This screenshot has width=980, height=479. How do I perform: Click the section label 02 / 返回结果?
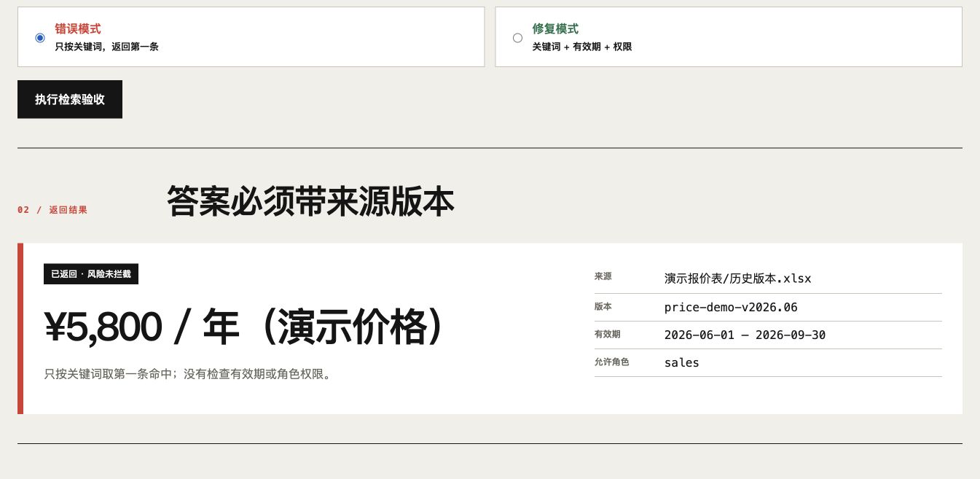[x=52, y=210]
